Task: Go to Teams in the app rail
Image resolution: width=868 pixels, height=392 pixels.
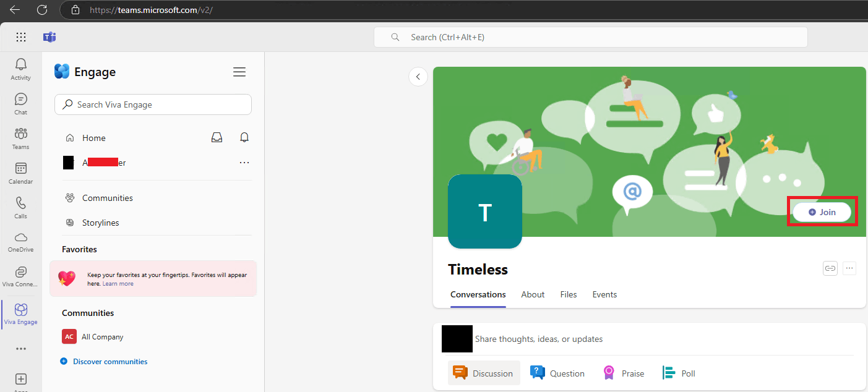Action: 20,138
